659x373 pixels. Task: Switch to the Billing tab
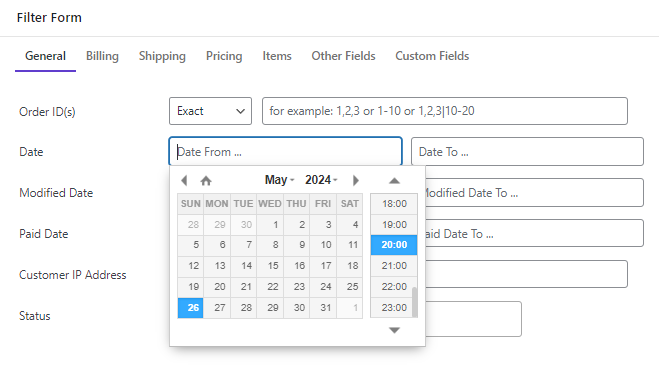pyautogui.click(x=102, y=56)
